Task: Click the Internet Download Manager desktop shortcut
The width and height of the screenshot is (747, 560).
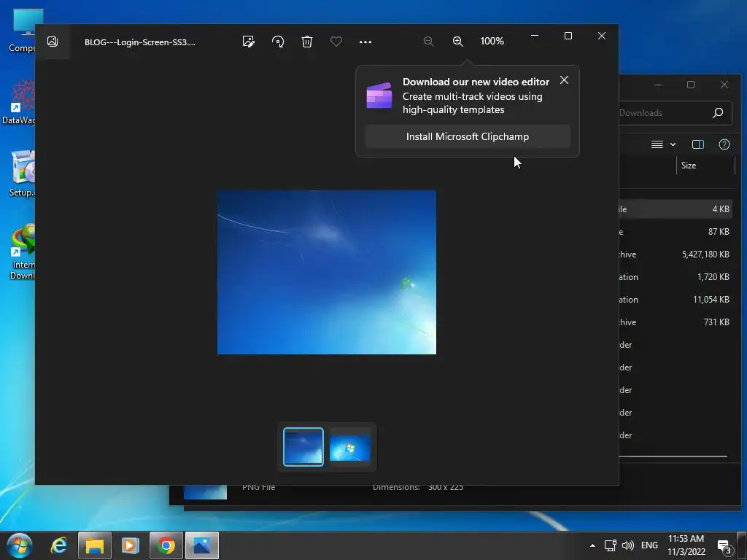Action: coord(23,252)
